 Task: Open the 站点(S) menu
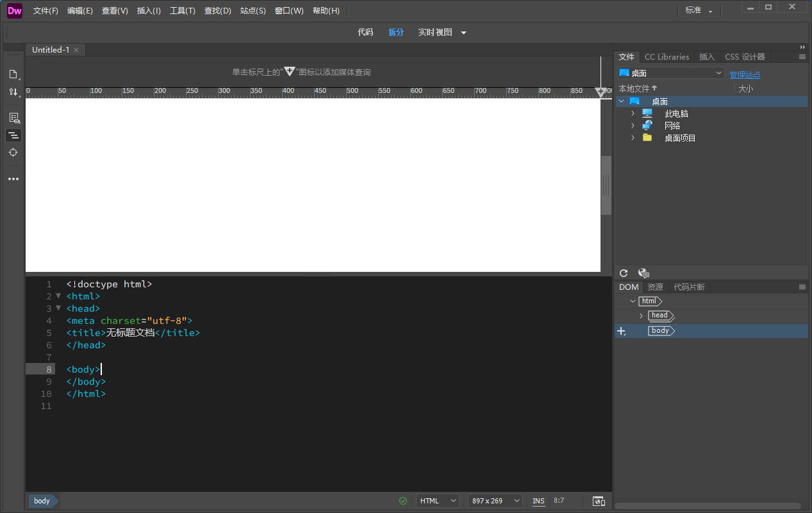[x=253, y=11]
